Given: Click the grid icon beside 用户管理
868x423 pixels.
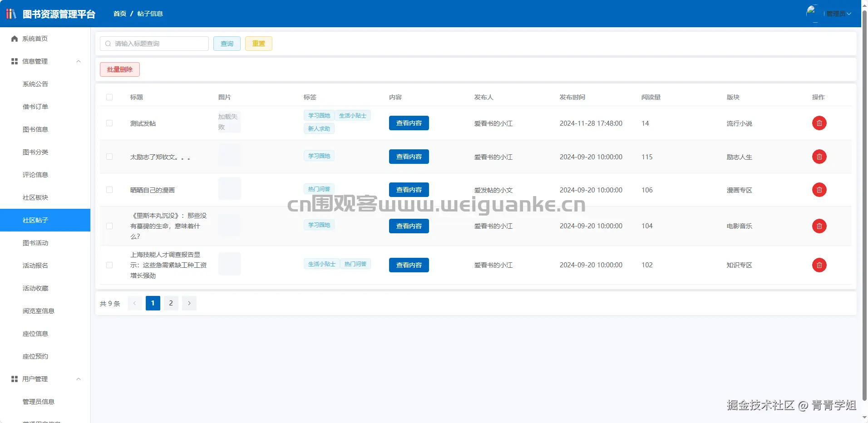Looking at the screenshot, I should [x=15, y=379].
